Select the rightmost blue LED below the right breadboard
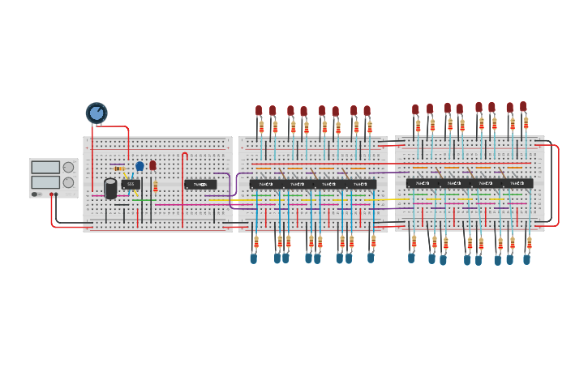 [526, 259]
